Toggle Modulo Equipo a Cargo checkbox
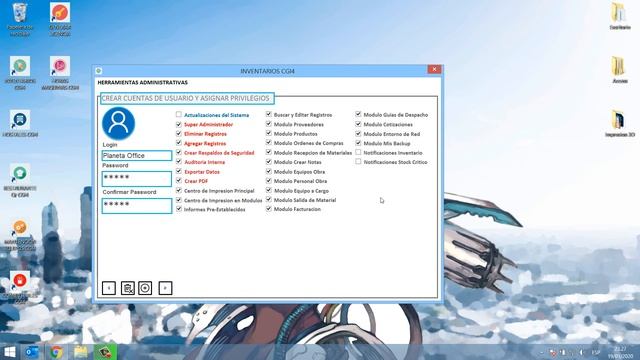This screenshot has height=360, width=640. (x=269, y=190)
